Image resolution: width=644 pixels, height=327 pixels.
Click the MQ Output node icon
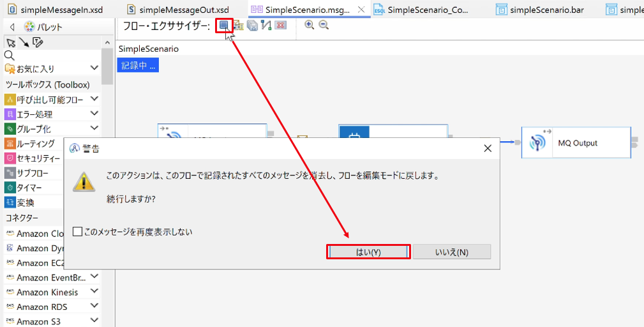[537, 143]
